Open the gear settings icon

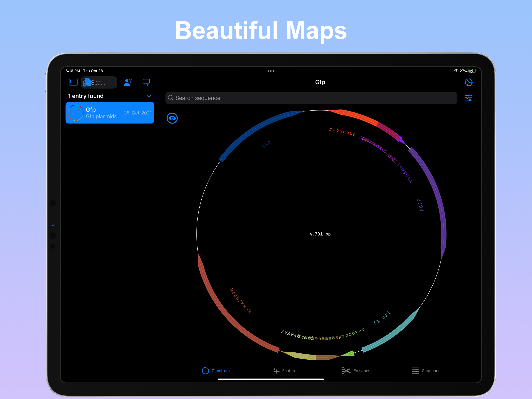click(468, 82)
